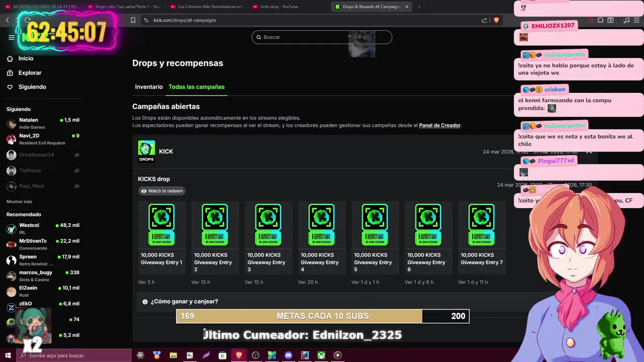Open File Explorer from the taskbar
644x362 pixels.
click(173, 355)
